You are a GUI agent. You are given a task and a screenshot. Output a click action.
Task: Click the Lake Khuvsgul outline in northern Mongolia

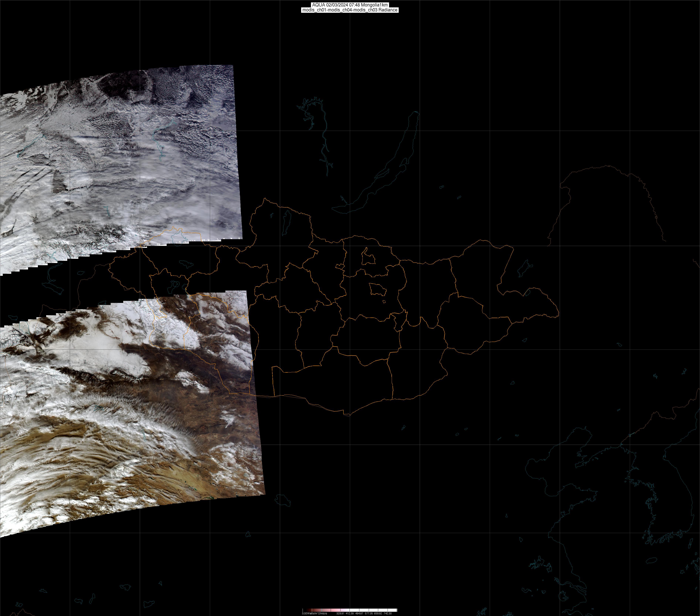tap(286, 223)
